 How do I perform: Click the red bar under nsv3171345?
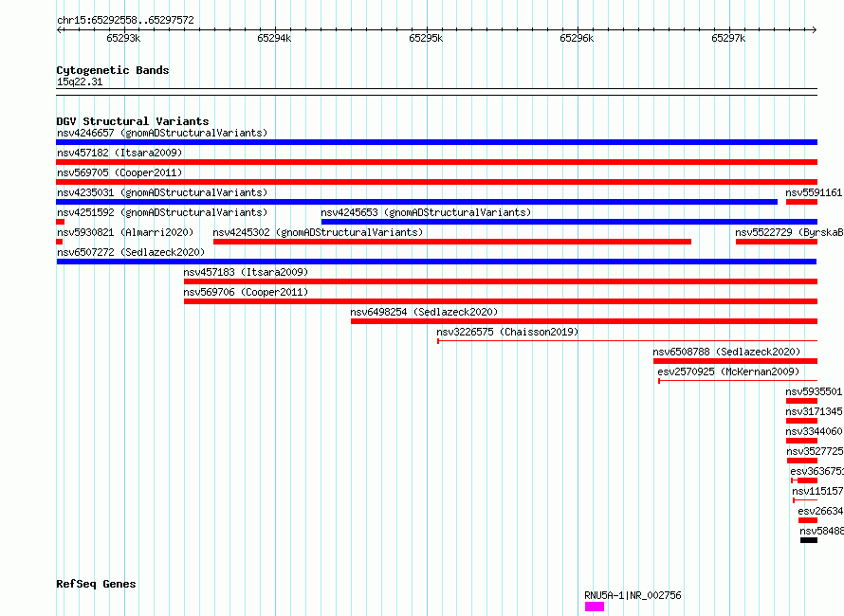tap(801, 421)
